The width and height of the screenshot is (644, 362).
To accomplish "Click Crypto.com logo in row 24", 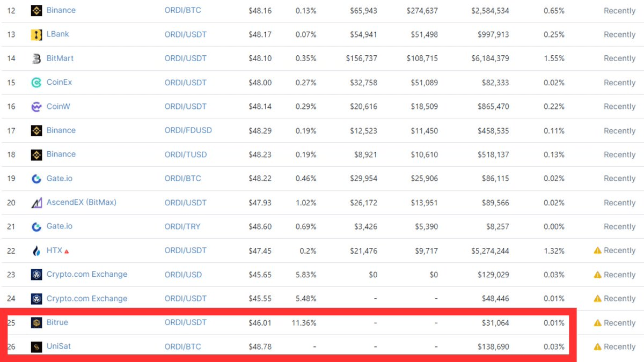I will (x=36, y=299).
